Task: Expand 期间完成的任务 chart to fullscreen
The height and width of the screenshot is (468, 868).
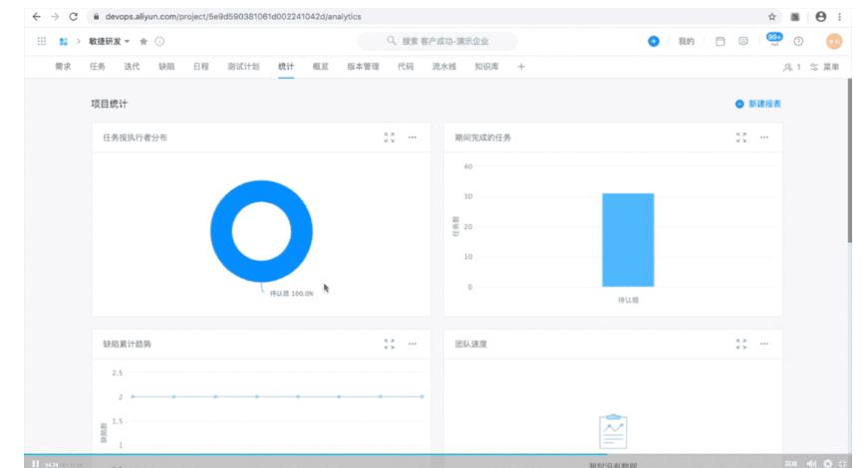Action: coord(740,137)
